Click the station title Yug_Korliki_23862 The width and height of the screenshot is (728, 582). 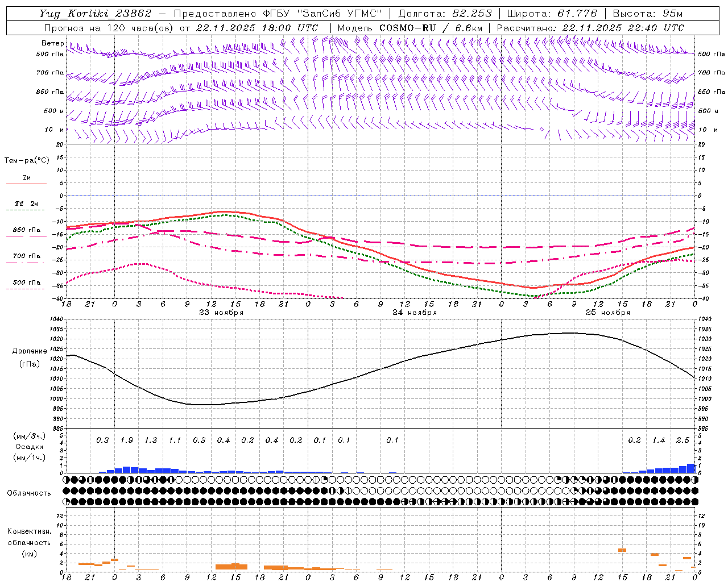pos(96,14)
